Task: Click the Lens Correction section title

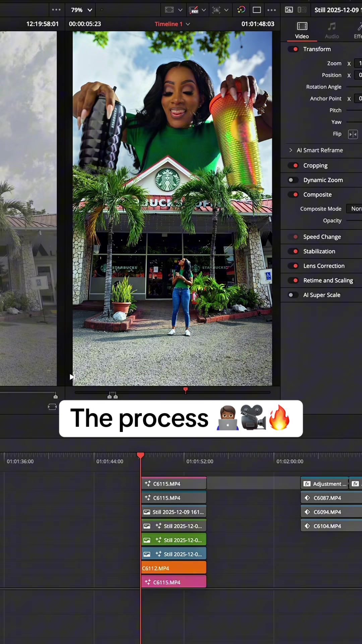Action: click(x=324, y=266)
